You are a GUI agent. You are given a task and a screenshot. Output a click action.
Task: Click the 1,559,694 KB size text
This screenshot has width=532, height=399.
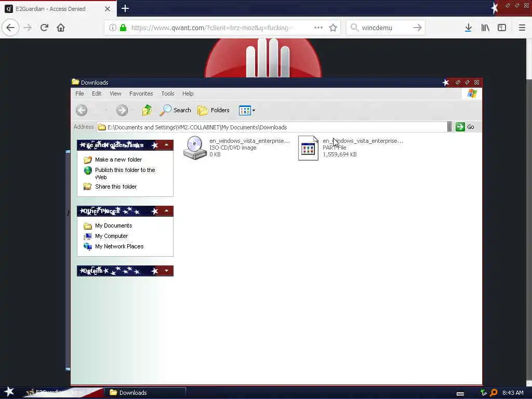[340, 154]
